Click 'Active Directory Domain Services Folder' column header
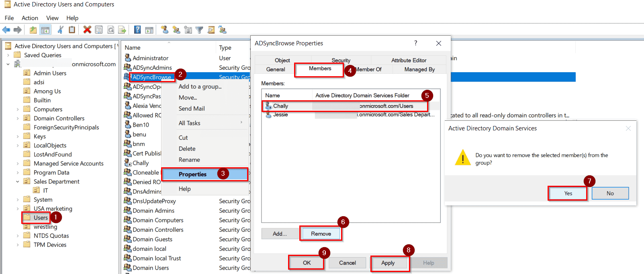Image resolution: width=644 pixels, height=274 pixels. point(362,95)
